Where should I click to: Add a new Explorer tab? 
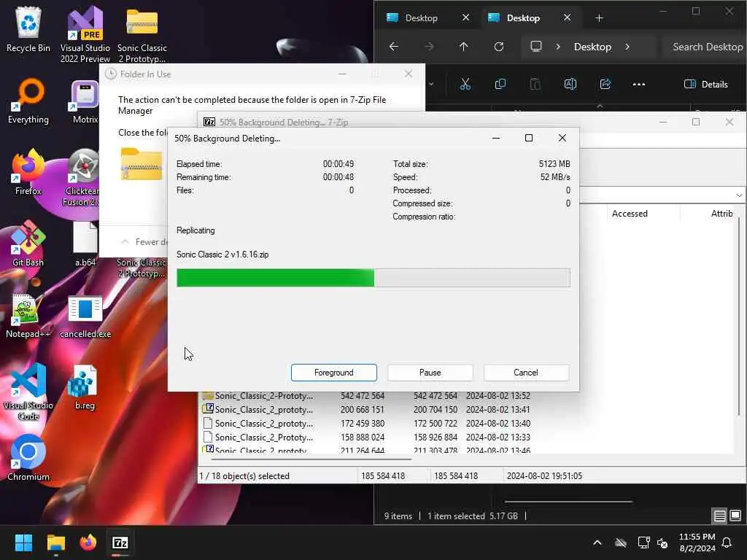click(599, 18)
